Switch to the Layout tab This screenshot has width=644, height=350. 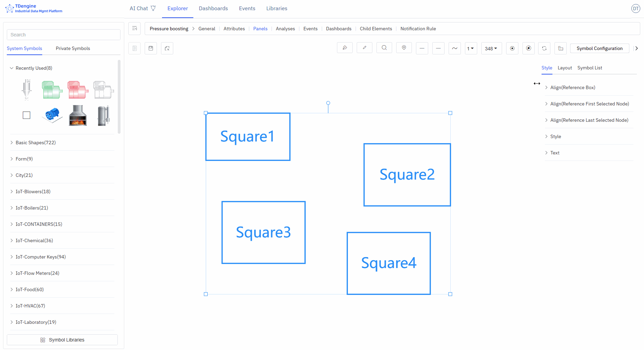[x=565, y=68]
